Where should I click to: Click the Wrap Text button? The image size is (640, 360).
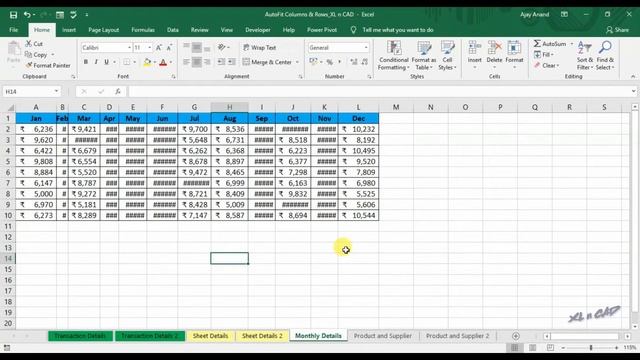[260, 48]
